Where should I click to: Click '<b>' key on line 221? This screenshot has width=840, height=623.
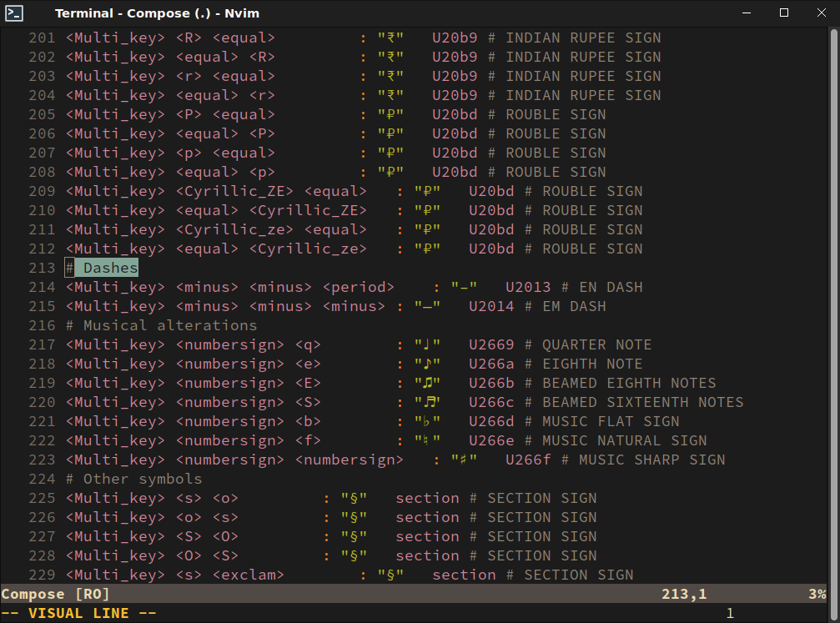coord(308,422)
